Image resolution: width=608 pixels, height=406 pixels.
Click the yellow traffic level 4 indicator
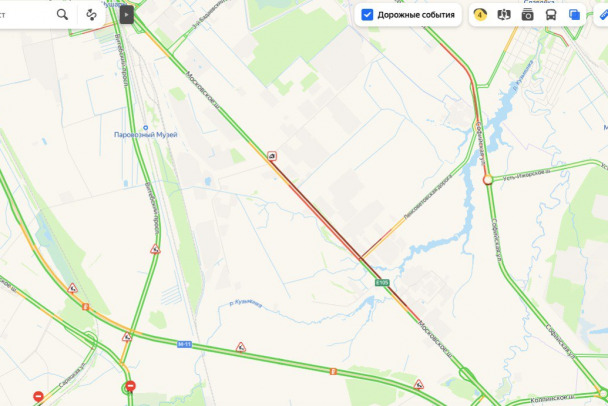pyautogui.click(x=480, y=15)
